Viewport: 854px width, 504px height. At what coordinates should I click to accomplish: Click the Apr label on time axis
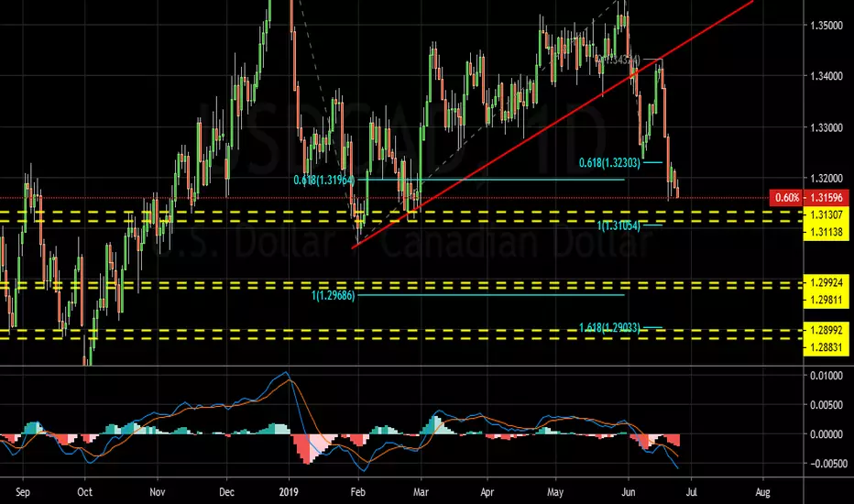487,492
